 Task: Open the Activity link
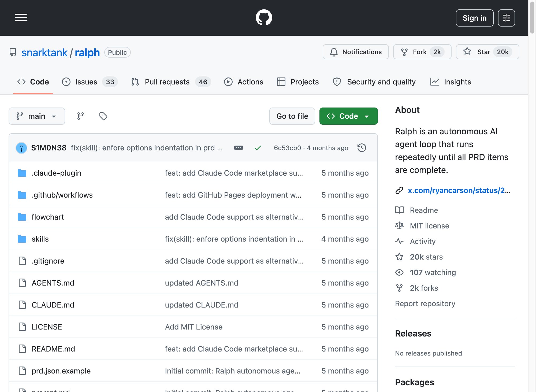coord(423,241)
